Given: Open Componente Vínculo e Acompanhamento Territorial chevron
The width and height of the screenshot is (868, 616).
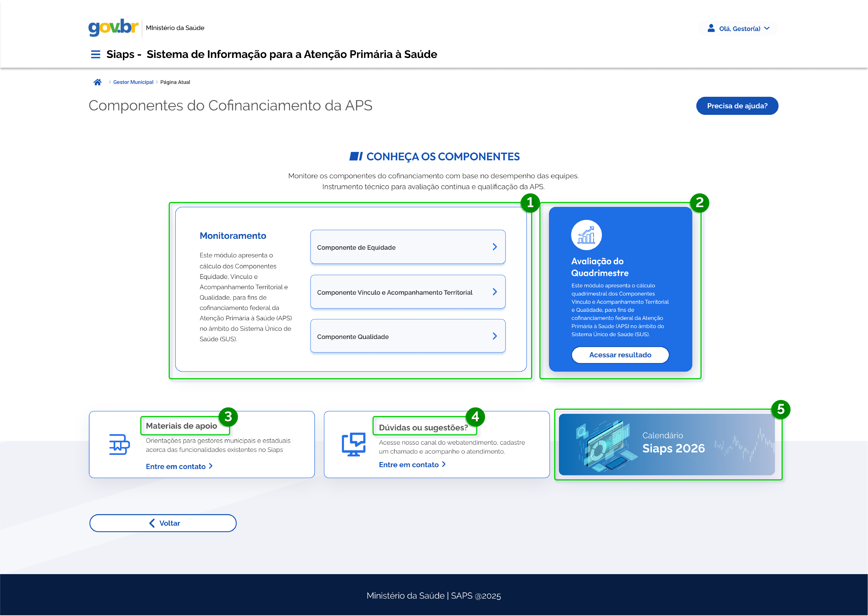Looking at the screenshot, I should (x=495, y=292).
